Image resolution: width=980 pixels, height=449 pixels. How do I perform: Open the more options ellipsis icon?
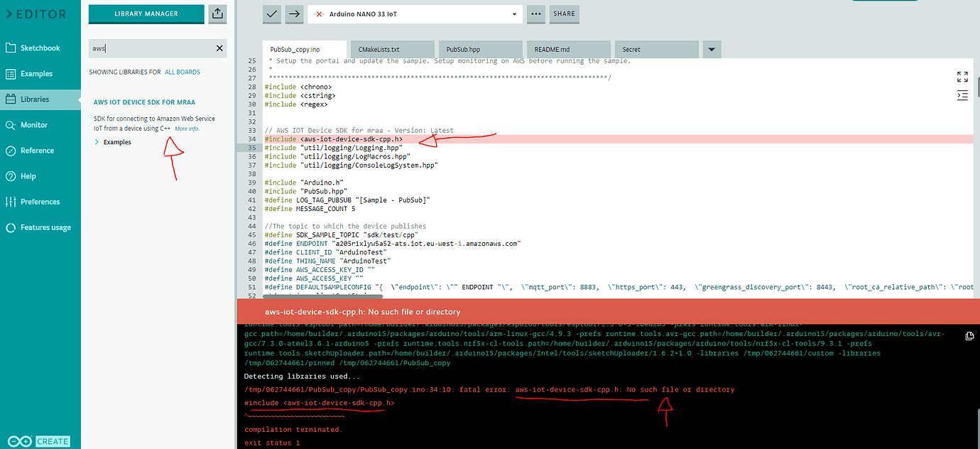point(536,14)
